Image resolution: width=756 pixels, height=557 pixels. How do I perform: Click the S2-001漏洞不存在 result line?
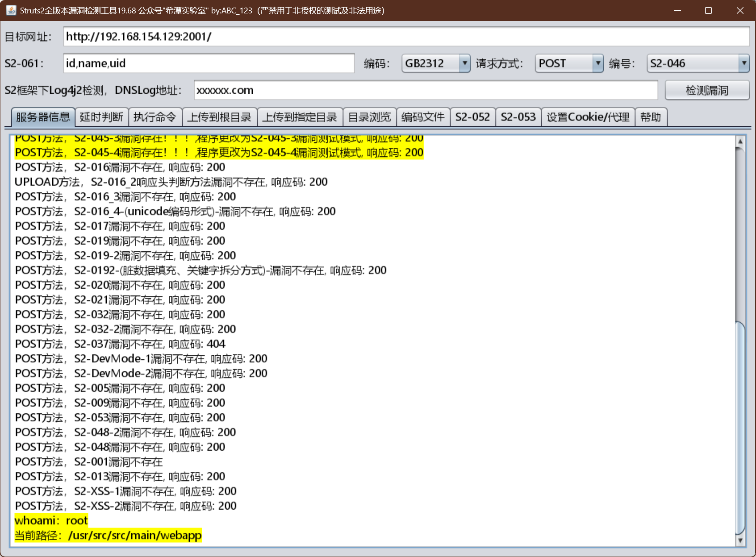click(x=89, y=462)
